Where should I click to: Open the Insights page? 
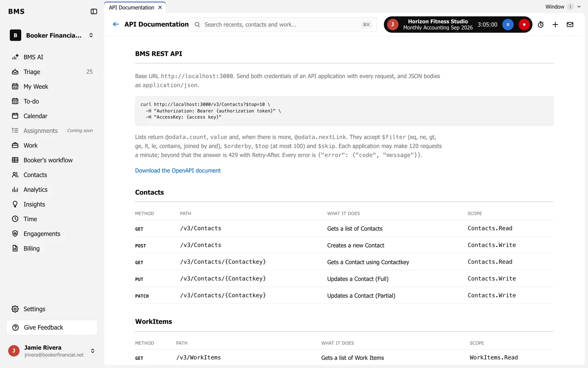coord(52,204)
